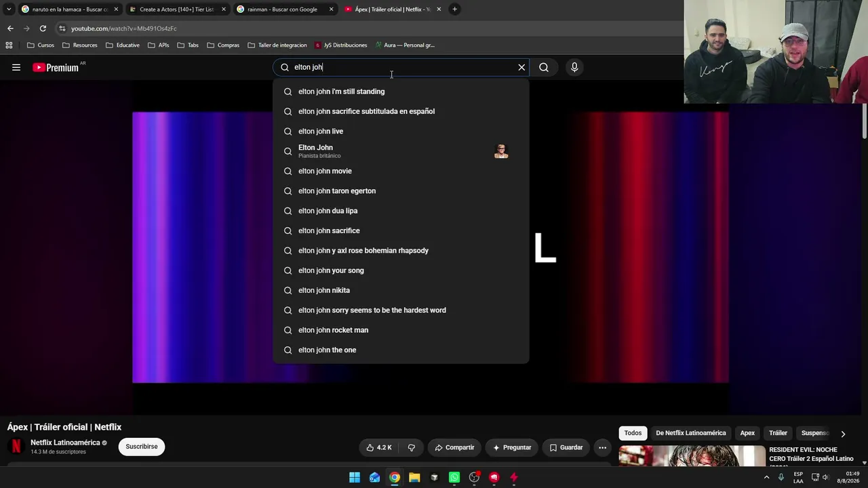The width and height of the screenshot is (868, 488).
Task: Select the 'De Netflix Latinoamérica' filter chip
Action: point(690,433)
